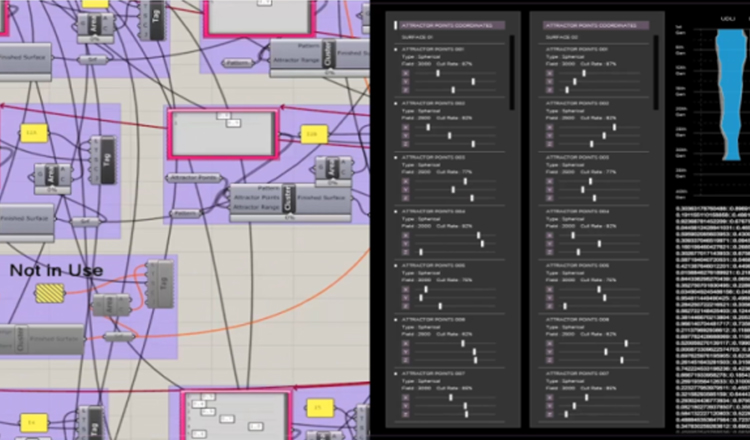
Task: Toggle Z axis button of Surface 01 Attractor 002
Action: click(x=405, y=144)
